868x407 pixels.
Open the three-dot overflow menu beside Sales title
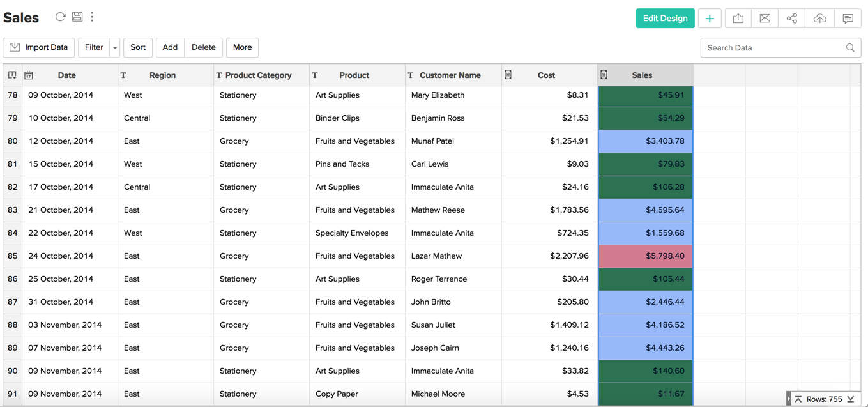pos(92,17)
